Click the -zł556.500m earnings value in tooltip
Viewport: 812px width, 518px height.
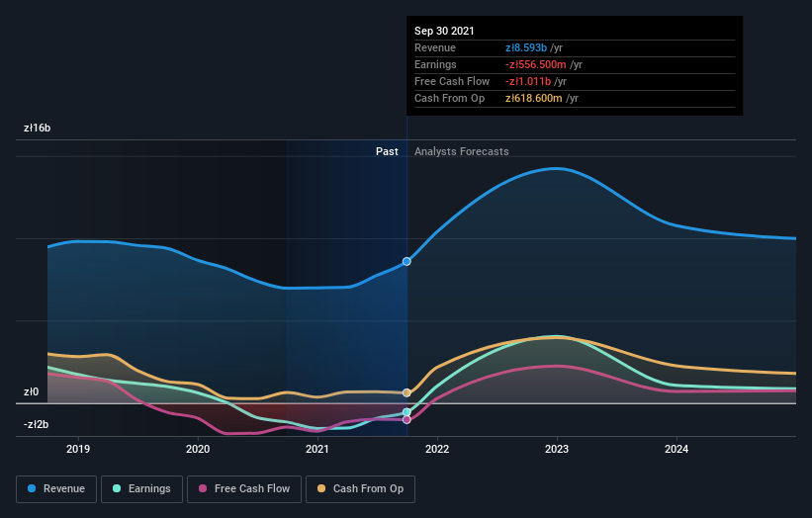tap(536, 64)
